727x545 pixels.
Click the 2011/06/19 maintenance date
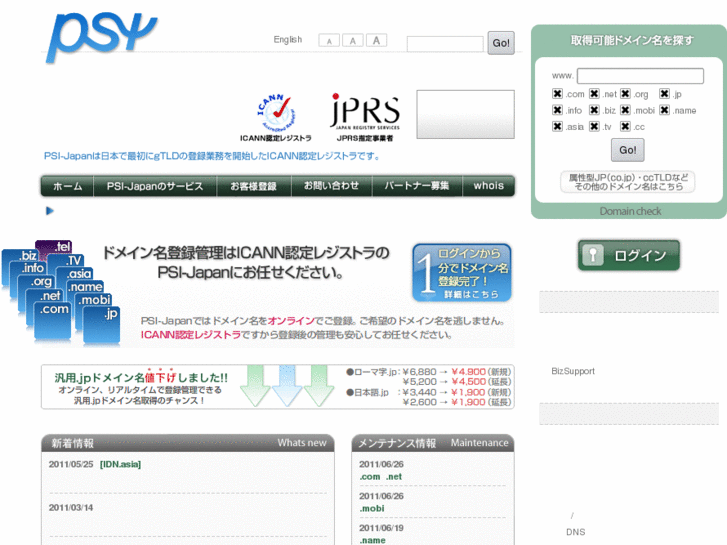[x=381, y=528]
